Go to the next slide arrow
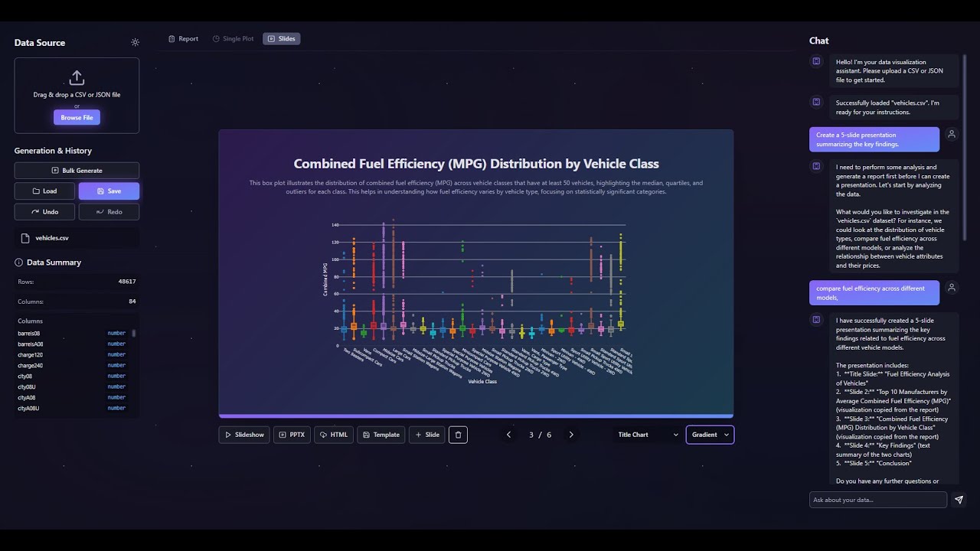 [x=570, y=435]
